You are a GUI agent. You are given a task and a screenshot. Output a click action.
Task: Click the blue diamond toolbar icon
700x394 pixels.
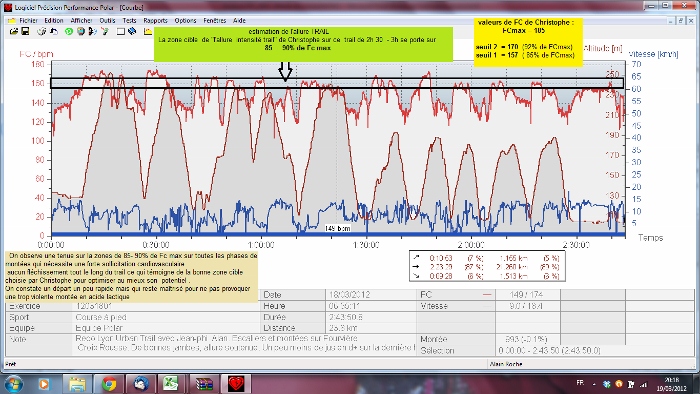tap(132, 31)
